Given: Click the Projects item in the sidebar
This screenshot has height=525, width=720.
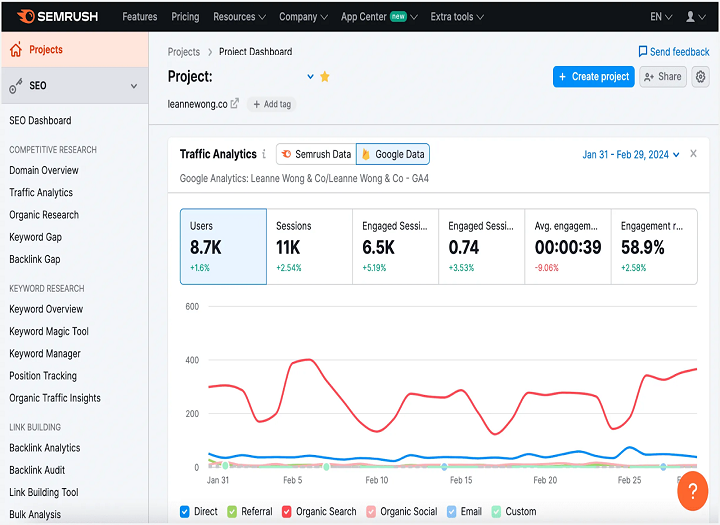Looking at the screenshot, I should (x=74, y=50).
